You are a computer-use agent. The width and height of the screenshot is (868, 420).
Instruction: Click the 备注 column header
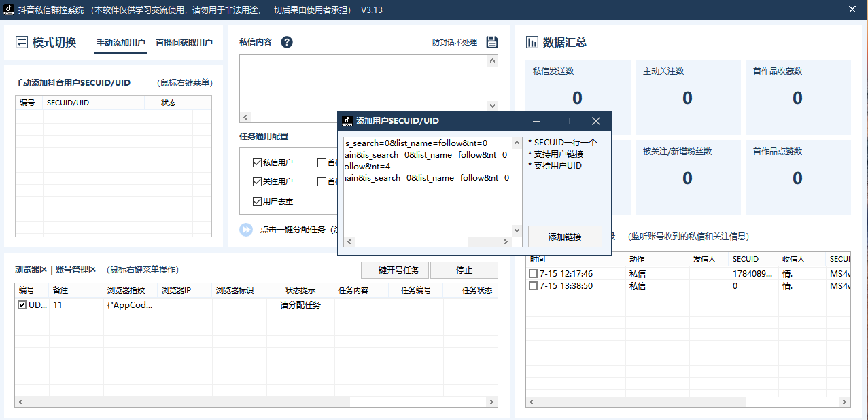click(76, 290)
